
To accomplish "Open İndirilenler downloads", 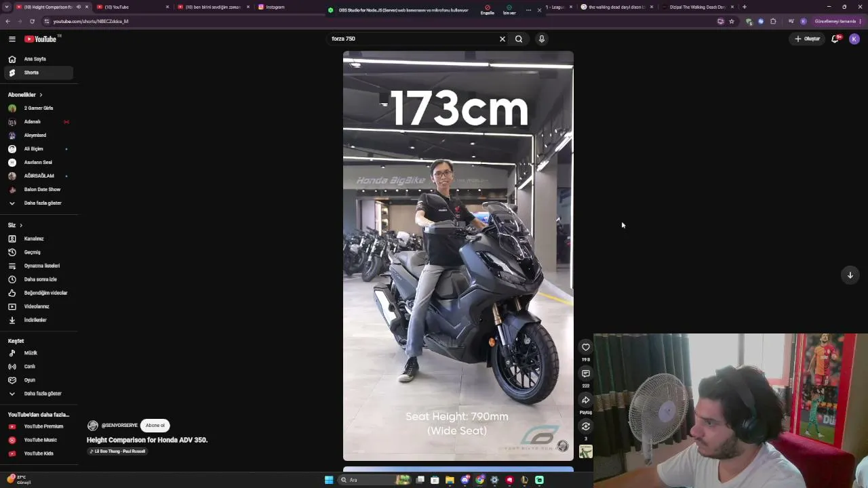I will 39,320.
